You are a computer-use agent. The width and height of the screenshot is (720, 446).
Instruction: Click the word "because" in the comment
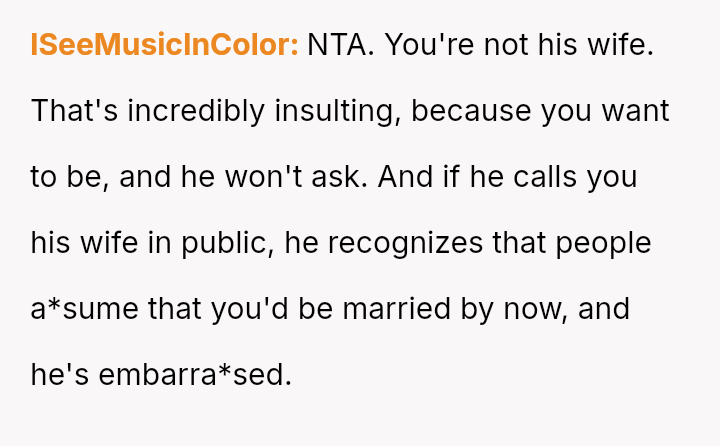(x=470, y=111)
